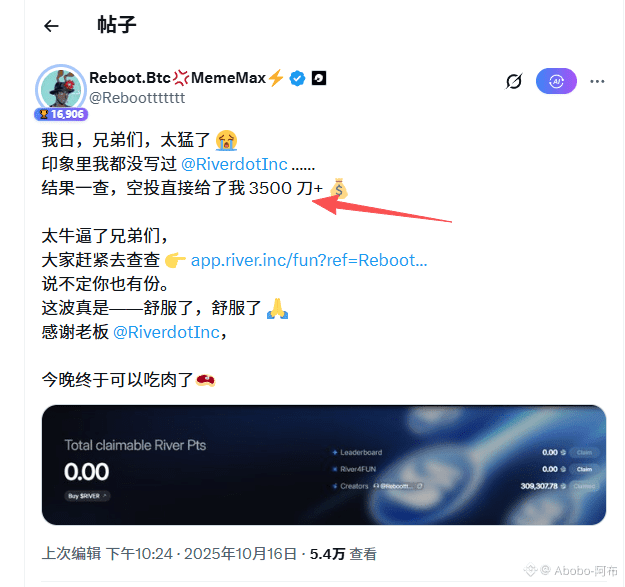Click the 5.4万 查看 view count
This screenshot has width=625, height=587.
point(343,554)
